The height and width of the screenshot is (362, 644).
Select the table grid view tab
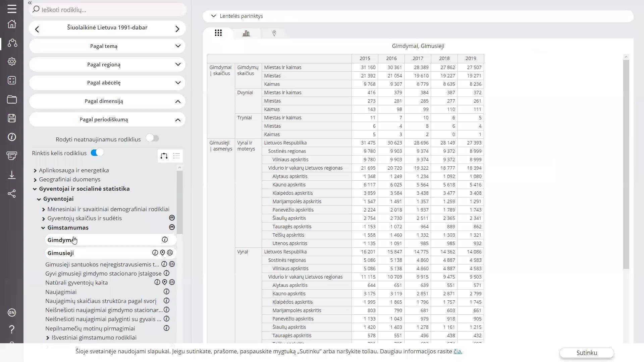(218, 33)
